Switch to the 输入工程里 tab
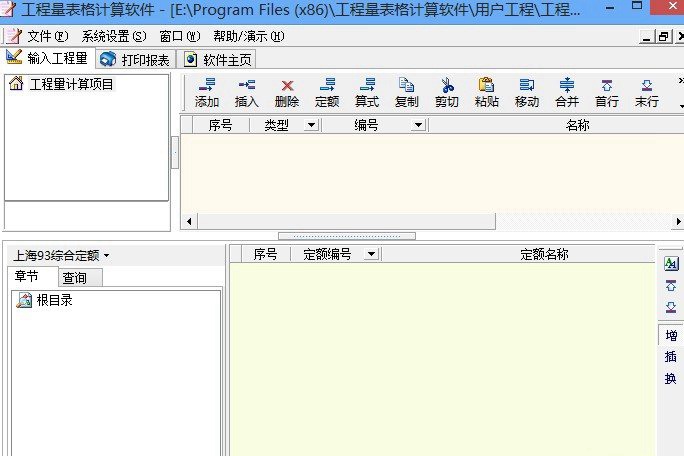The width and height of the screenshot is (684, 456). pos(47,58)
